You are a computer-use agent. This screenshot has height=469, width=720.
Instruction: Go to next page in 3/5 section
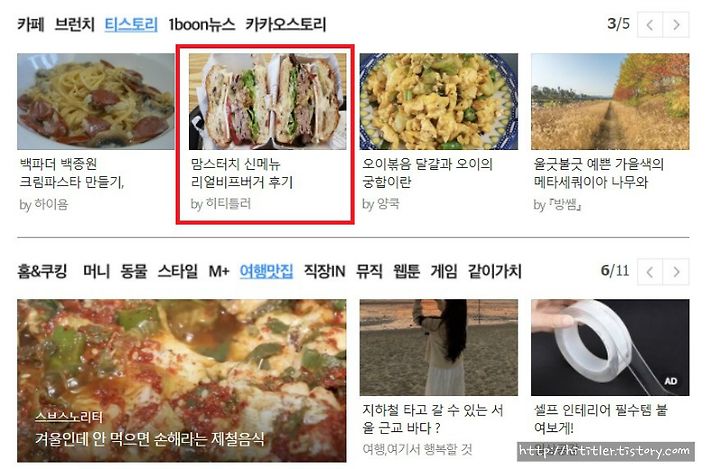coord(675,24)
